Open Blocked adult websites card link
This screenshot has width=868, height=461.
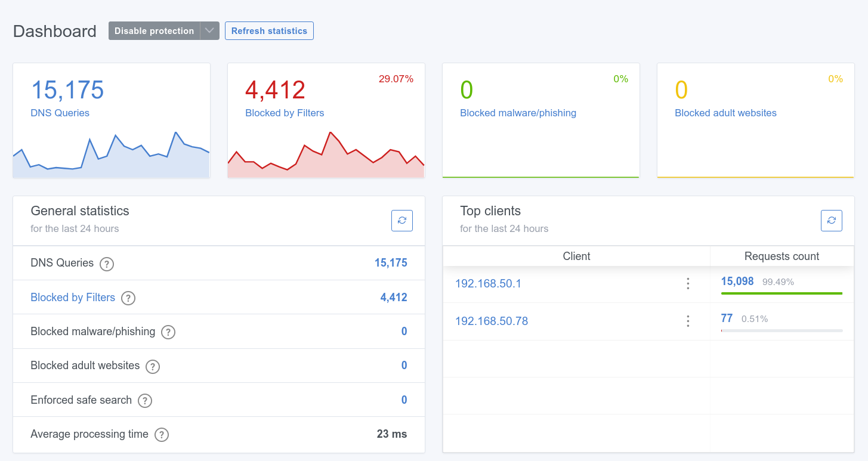[x=725, y=113]
